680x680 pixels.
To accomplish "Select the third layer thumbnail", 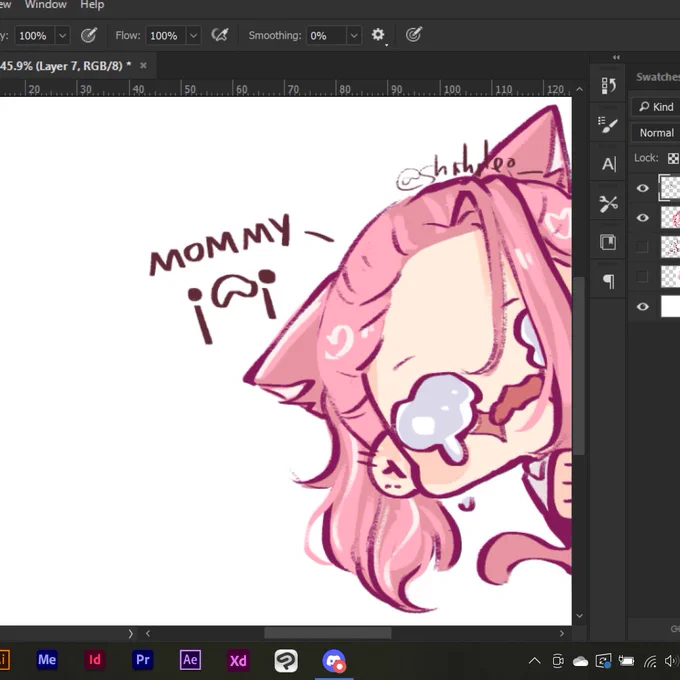I will pos(670,247).
